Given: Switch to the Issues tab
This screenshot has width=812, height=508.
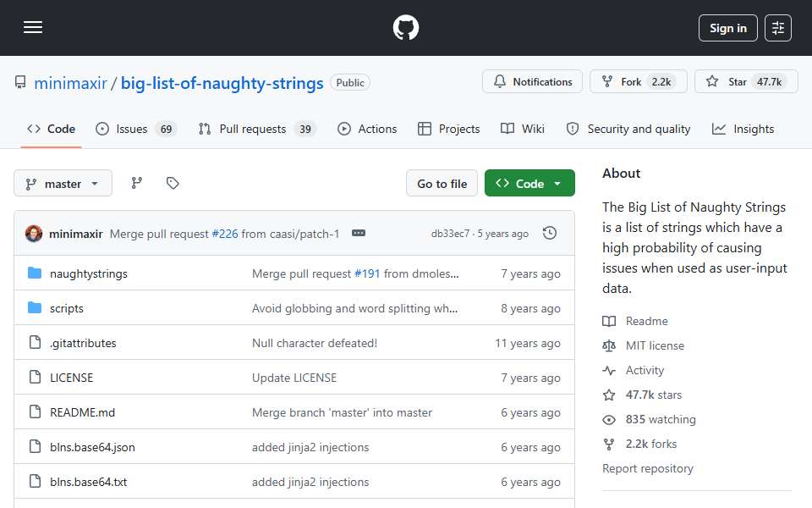Looking at the screenshot, I should (x=136, y=129).
